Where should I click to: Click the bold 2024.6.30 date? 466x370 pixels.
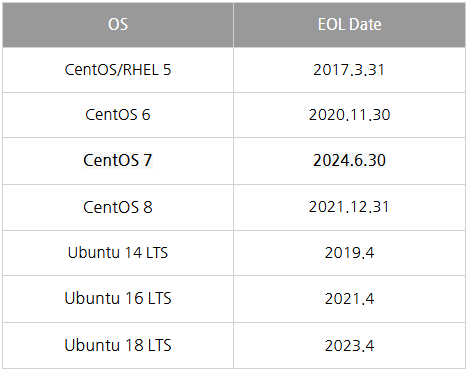(x=349, y=160)
